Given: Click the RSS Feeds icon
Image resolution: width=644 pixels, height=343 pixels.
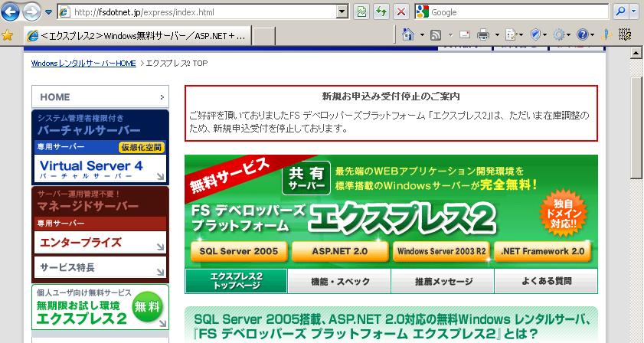Looking at the screenshot, I should [x=436, y=35].
